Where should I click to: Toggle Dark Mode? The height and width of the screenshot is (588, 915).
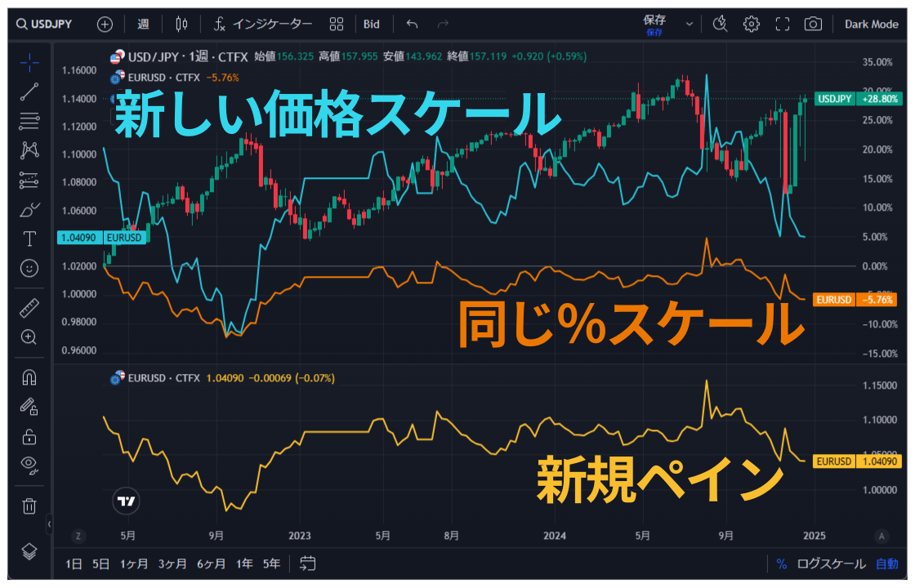(871, 24)
